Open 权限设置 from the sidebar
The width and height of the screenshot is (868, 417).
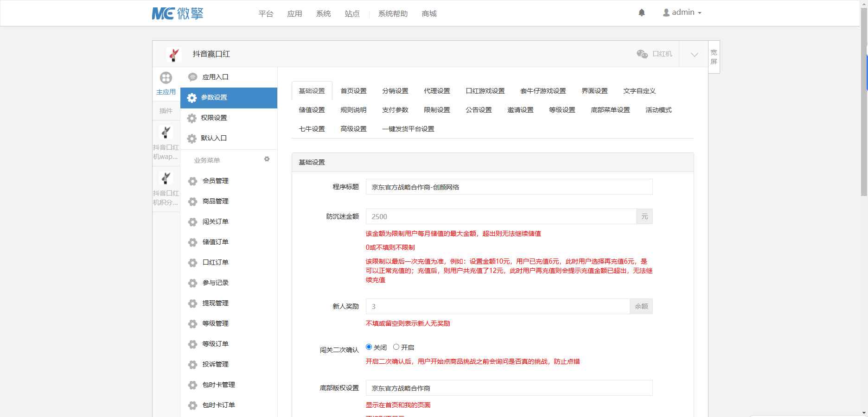213,118
